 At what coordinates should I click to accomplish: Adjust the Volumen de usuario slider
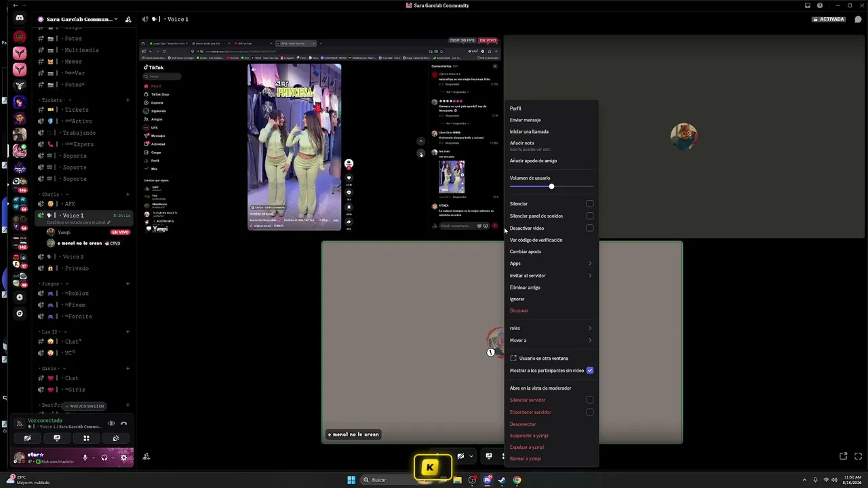551,186
